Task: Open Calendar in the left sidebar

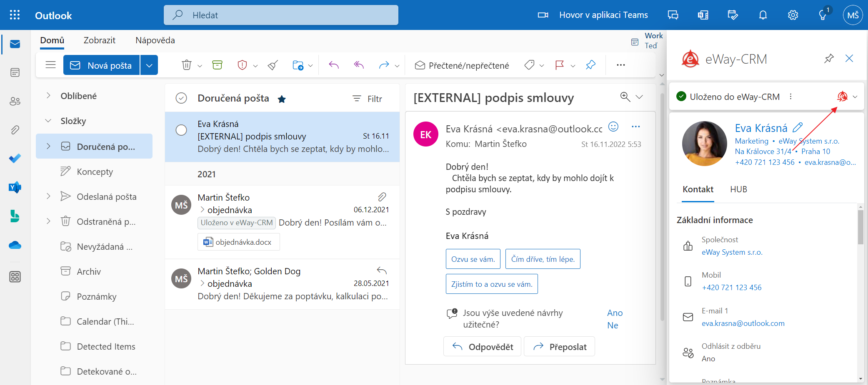Action: tap(15, 72)
